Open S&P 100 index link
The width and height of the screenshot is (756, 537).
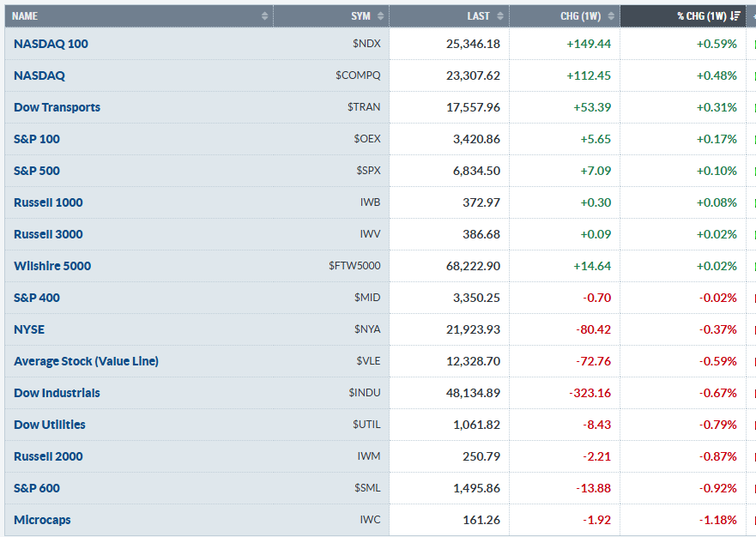37,139
